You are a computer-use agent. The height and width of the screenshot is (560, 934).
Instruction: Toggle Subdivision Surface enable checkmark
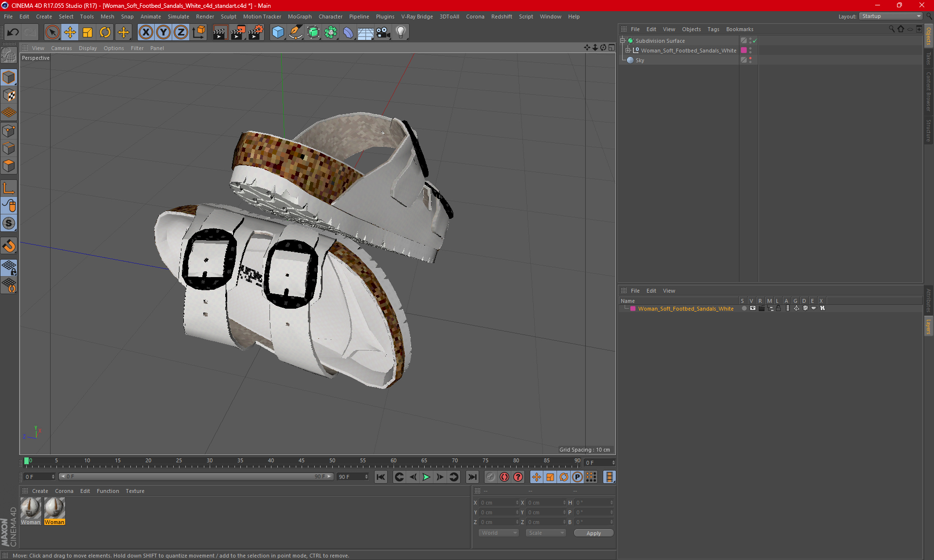click(754, 41)
